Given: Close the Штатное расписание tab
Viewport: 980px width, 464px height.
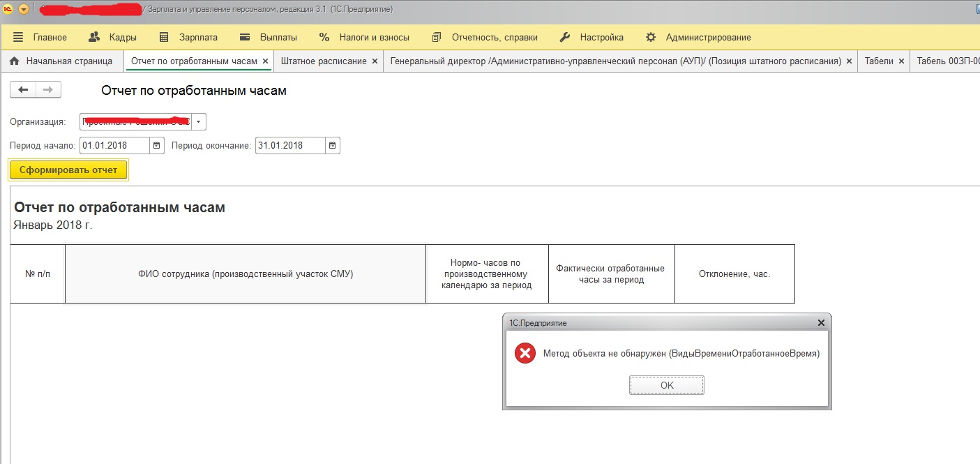Looking at the screenshot, I should 375,61.
